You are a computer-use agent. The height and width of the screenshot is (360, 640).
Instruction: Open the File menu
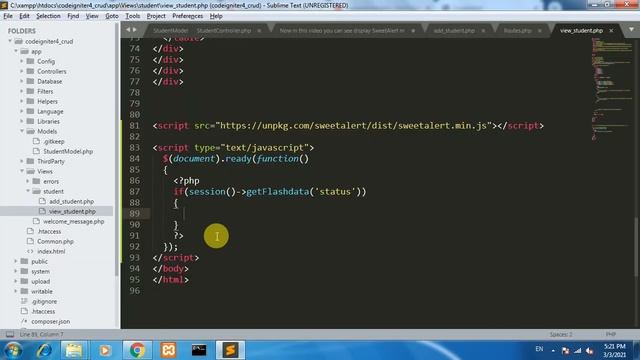[x=8, y=16]
